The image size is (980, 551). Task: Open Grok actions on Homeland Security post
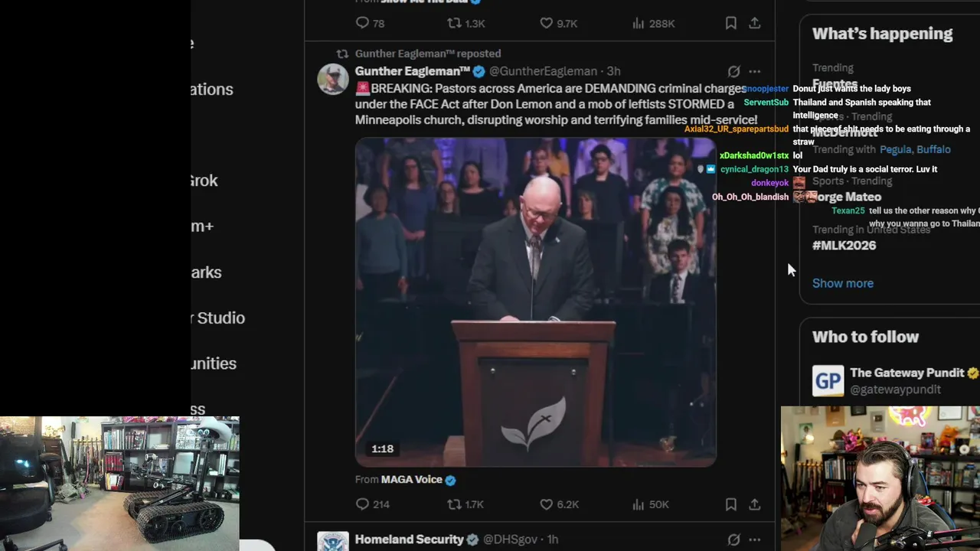733,540
